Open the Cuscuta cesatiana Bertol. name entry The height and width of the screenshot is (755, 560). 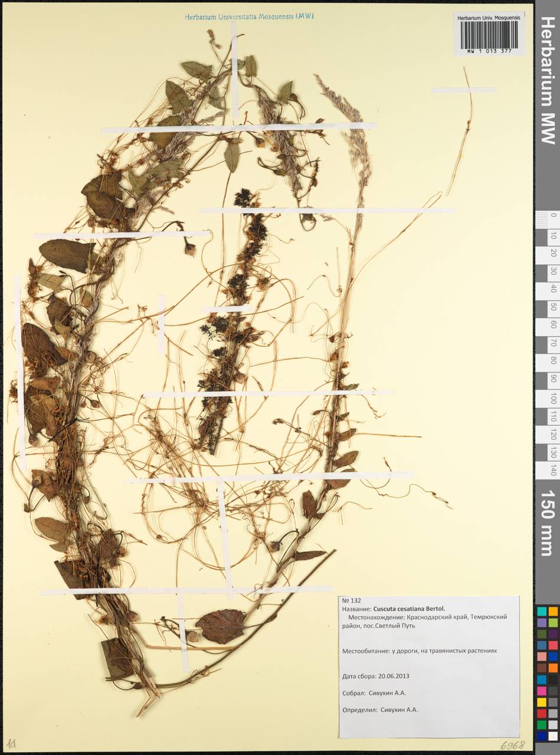point(409,609)
